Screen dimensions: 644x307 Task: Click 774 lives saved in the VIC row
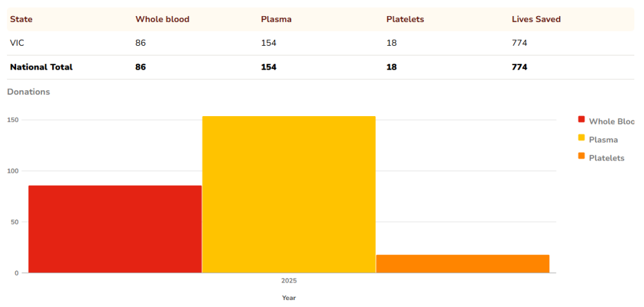[x=520, y=43]
